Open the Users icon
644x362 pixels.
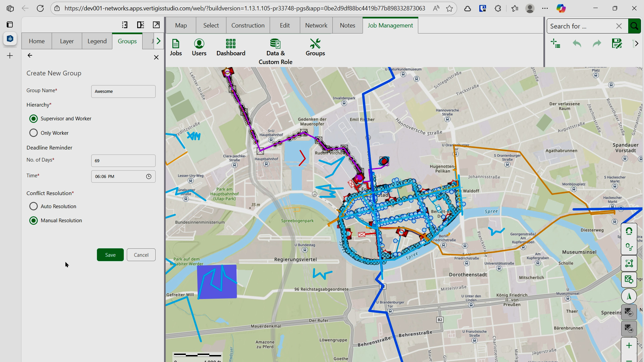(199, 47)
